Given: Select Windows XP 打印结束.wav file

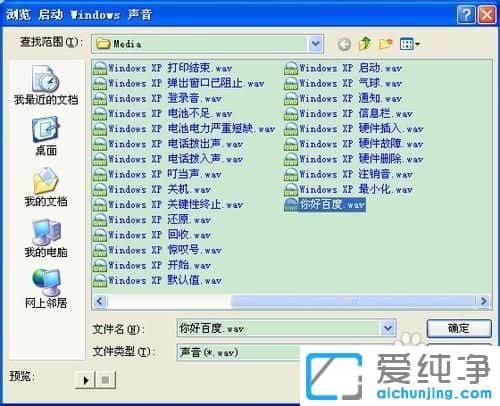Looking at the screenshot, I should pyautogui.click(x=162, y=68).
